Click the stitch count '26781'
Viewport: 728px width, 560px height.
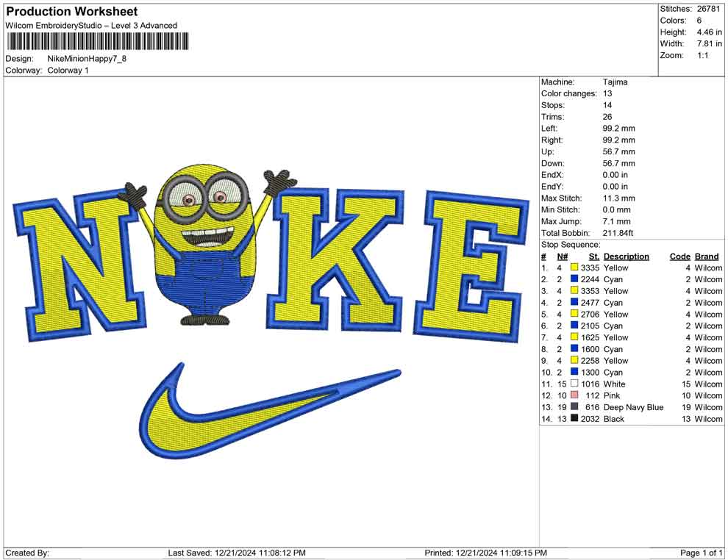coord(708,9)
